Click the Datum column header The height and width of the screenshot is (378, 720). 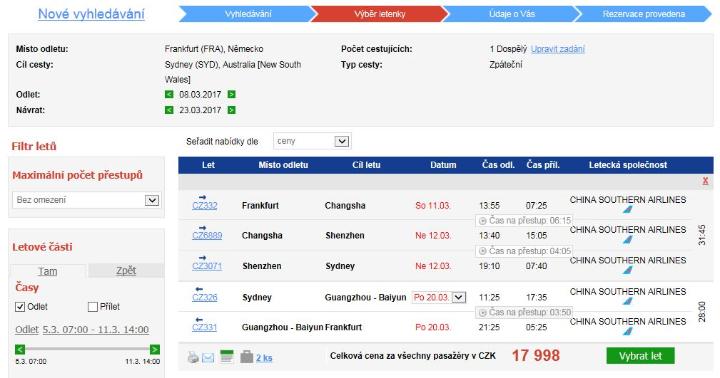coord(443,165)
